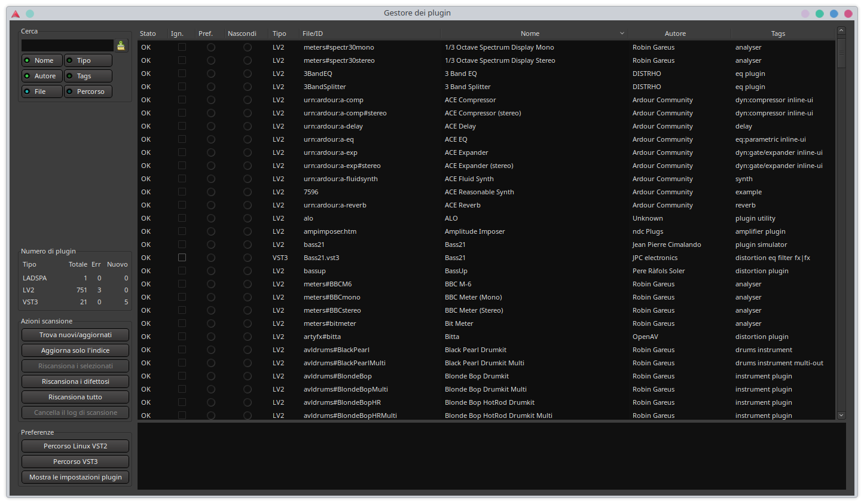The image size is (864, 504).
Task: Select Pref. radio for ACE Compressor
Action: pyautogui.click(x=211, y=100)
